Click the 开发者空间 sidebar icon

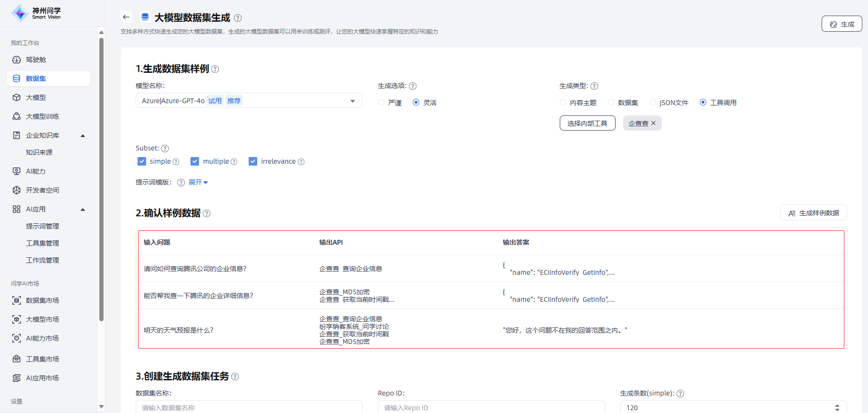[17, 190]
